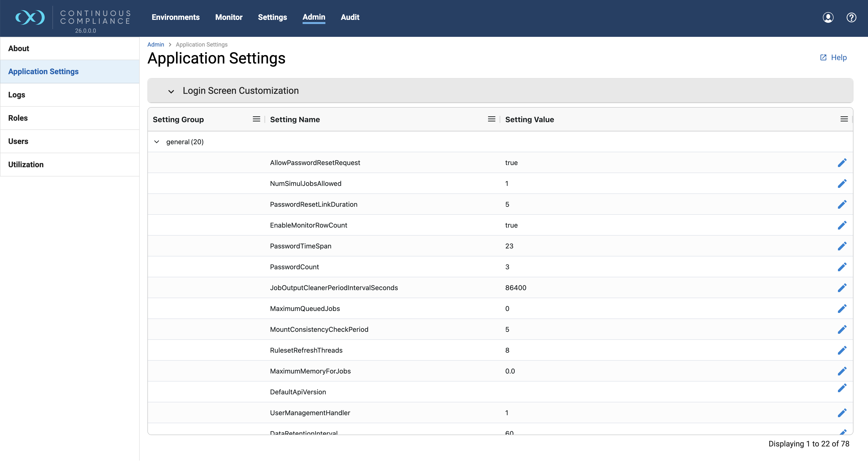Screen dimensions: 868x461
Task: Select the Admin tab
Action: click(x=314, y=17)
